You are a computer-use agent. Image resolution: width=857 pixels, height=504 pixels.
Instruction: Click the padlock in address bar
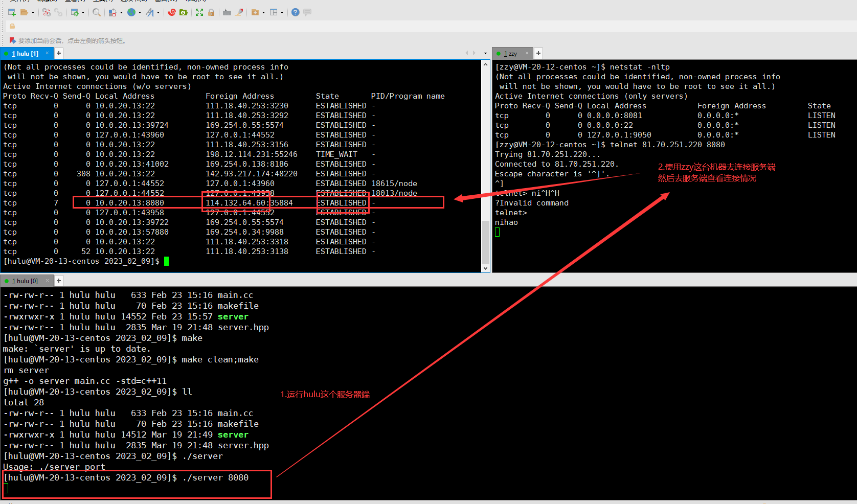tap(12, 26)
